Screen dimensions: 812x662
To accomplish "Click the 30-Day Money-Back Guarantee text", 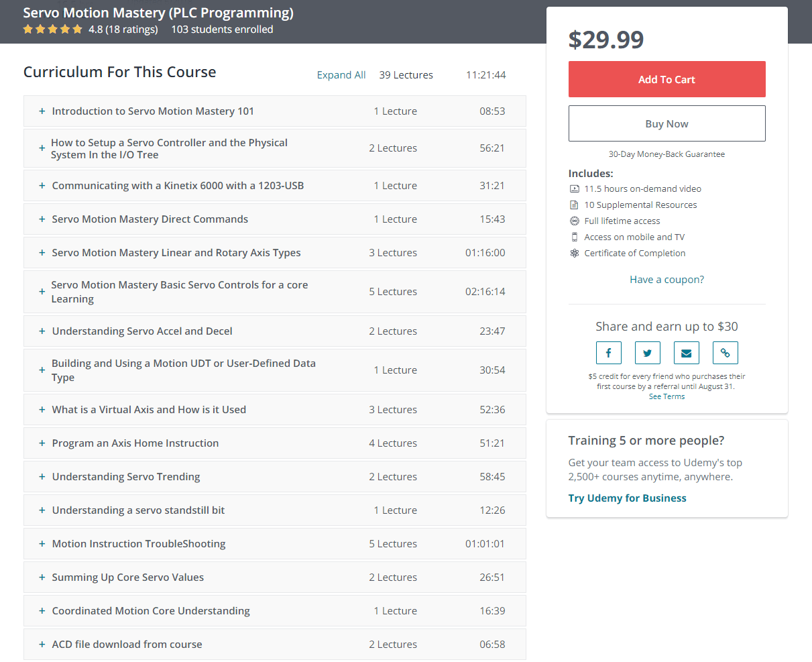I will (x=666, y=154).
